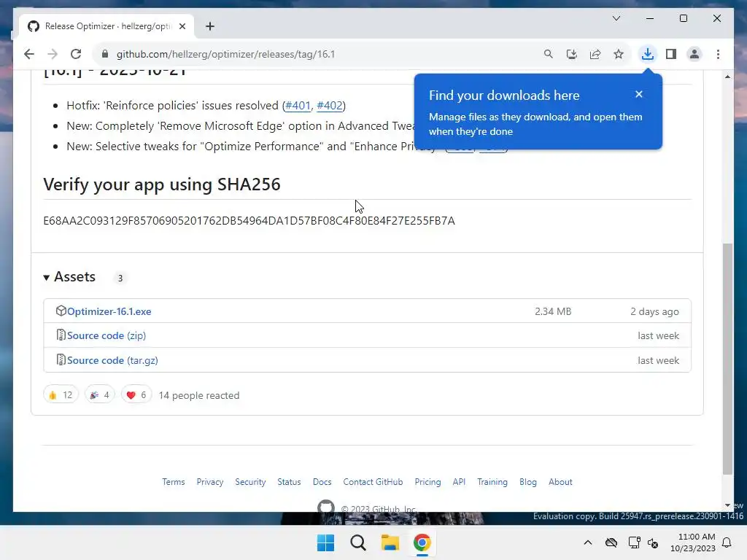This screenshot has width=747, height=560.
Task: Open the network tray icon
Action: (634, 542)
